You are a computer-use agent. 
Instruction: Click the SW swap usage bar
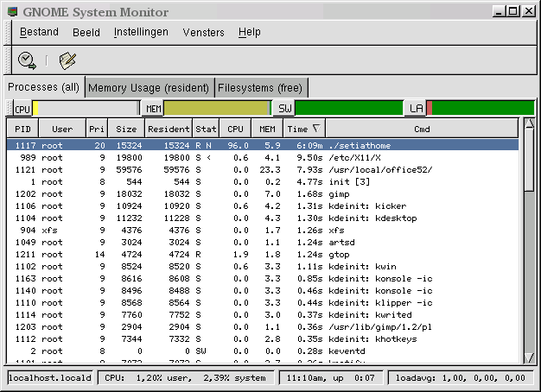coord(348,108)
